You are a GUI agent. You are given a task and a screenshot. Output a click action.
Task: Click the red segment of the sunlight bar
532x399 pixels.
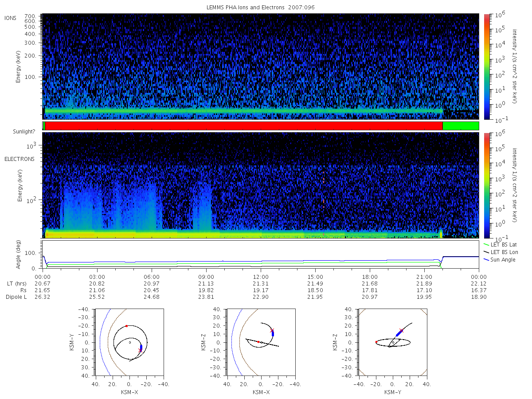(244, 126)
